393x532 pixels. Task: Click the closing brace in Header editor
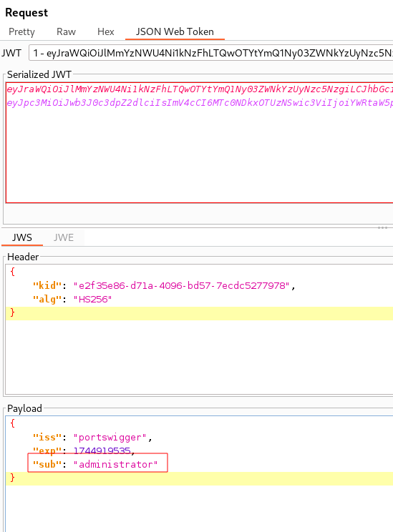coord(13,312)
